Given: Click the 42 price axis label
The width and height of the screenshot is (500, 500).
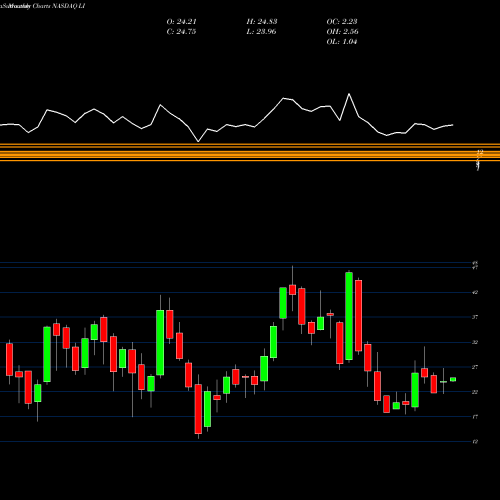Looking at the screenshot, I should pos(475,292).
